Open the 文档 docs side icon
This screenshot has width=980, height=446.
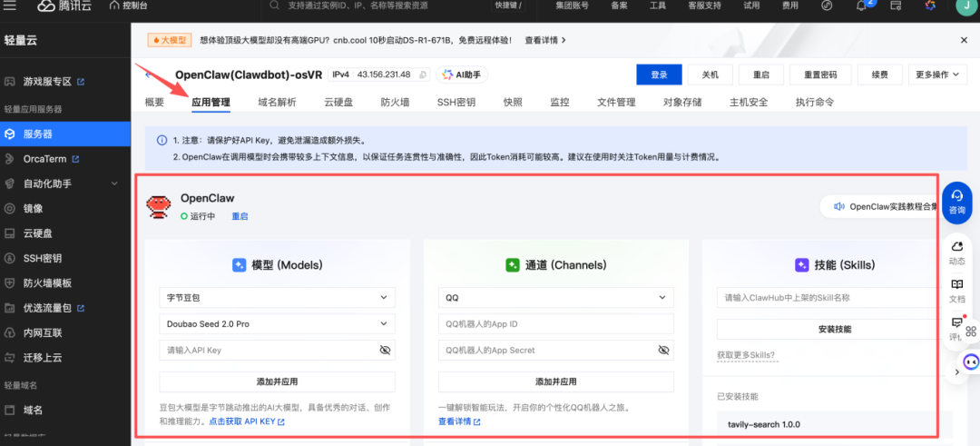(x=957, y=291)
